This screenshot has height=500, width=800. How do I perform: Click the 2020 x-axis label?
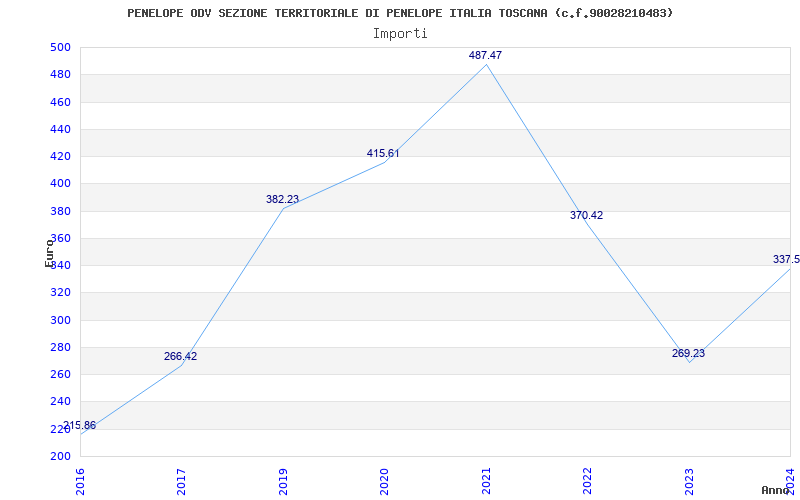click(385, 481)
